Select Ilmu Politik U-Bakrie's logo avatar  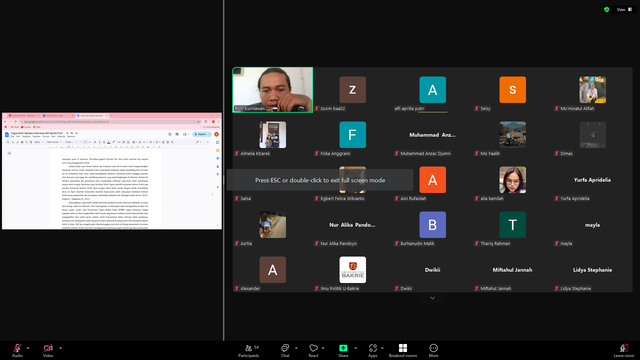coord(353,270)
